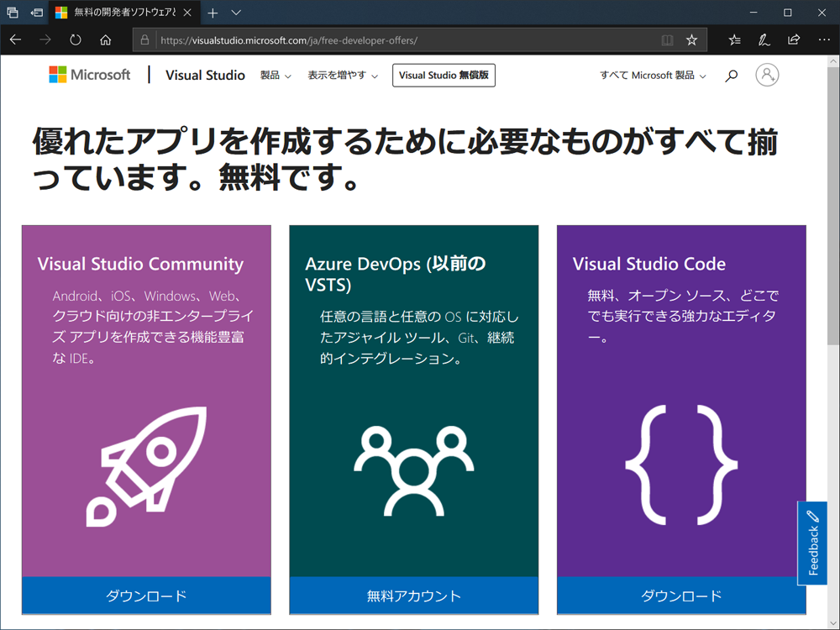Screen dimensions: 840x630
Task: Click the Visual Studio Community rocket icon
Action: point(146,466)
